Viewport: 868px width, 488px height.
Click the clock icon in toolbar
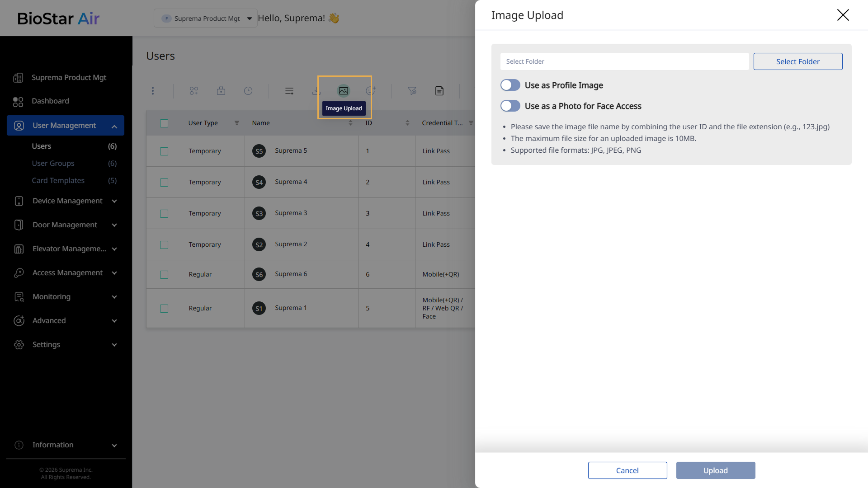point(248,91)
